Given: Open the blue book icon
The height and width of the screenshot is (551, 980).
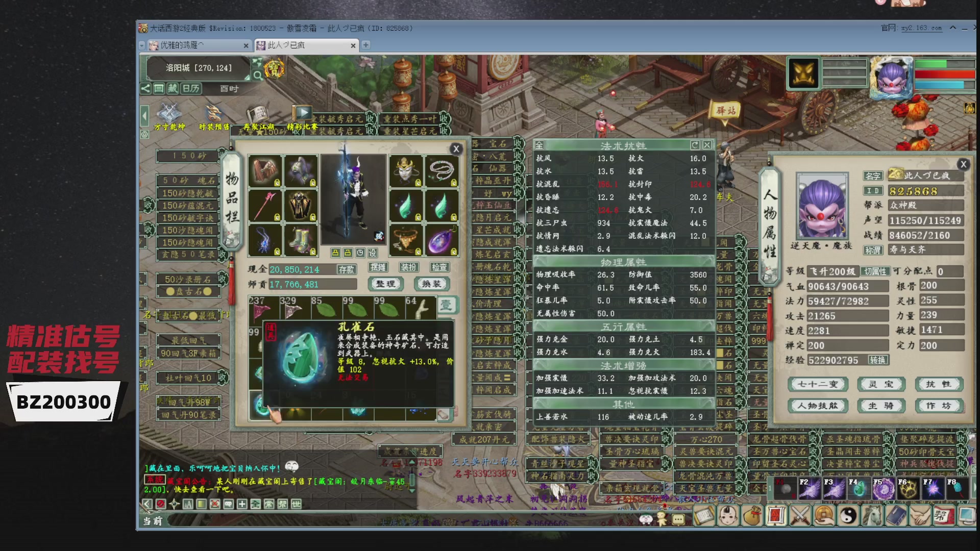Looking at the screenshot, I should pyautogui.click(x=896, y=516).
